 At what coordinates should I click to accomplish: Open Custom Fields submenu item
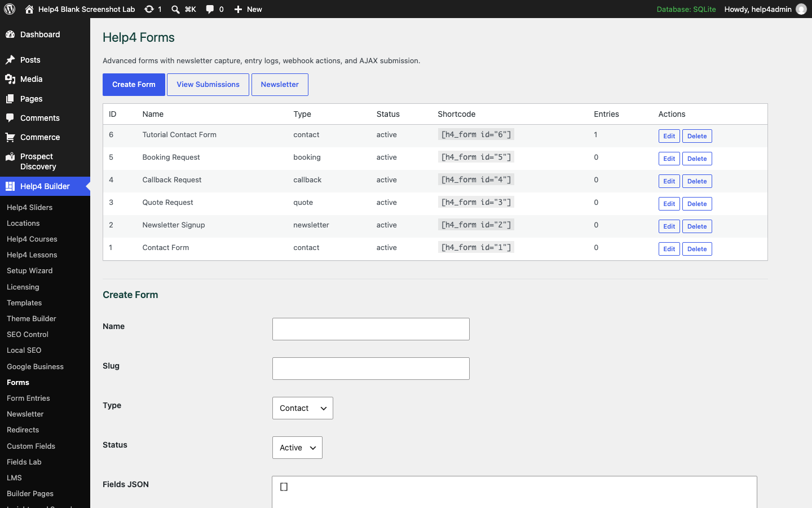(31, 446)
